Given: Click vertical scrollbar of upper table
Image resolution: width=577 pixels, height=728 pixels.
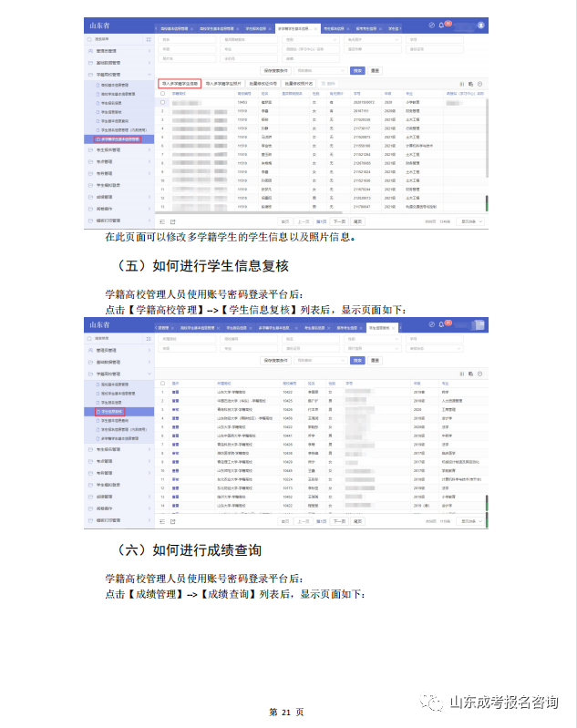Looking at the screenshot, I should [x=487, y=139].
